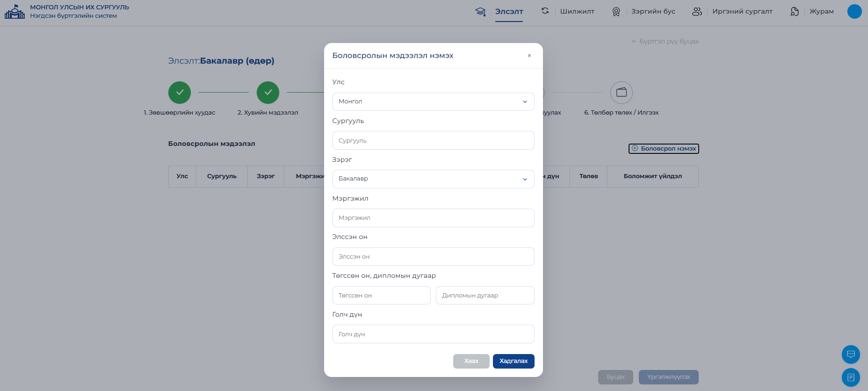Open the Элсэлт menu tab

[x=509, y=12]
